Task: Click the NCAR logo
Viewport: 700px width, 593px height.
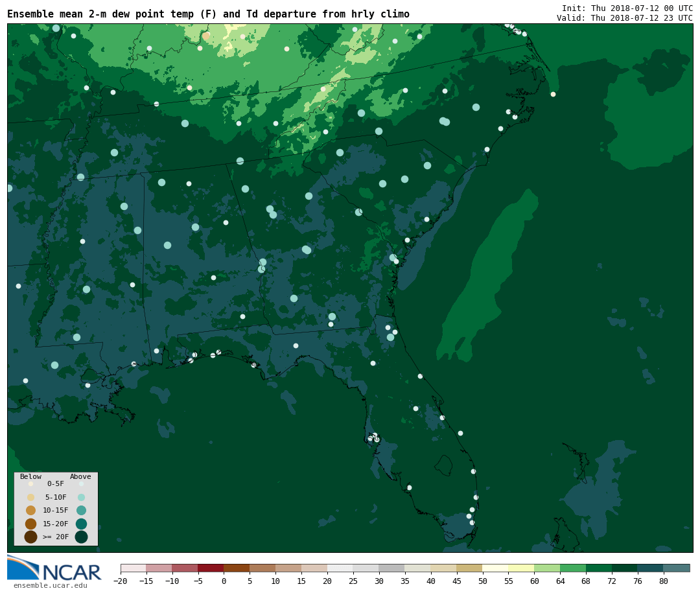Action: click(54, 568)
